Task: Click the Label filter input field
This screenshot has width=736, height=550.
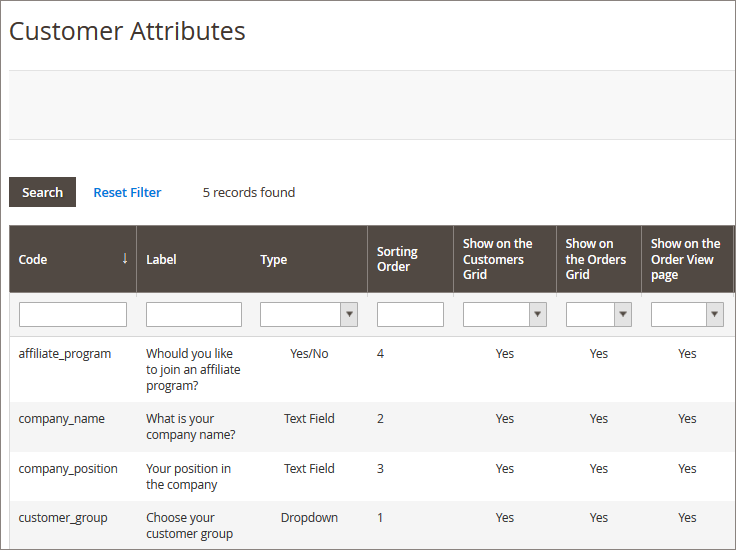Action: [194, 315]
